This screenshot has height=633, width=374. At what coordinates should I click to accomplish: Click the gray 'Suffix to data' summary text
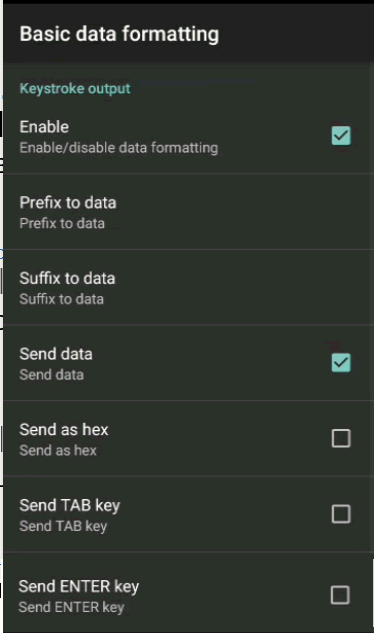[x=61, y=299]
